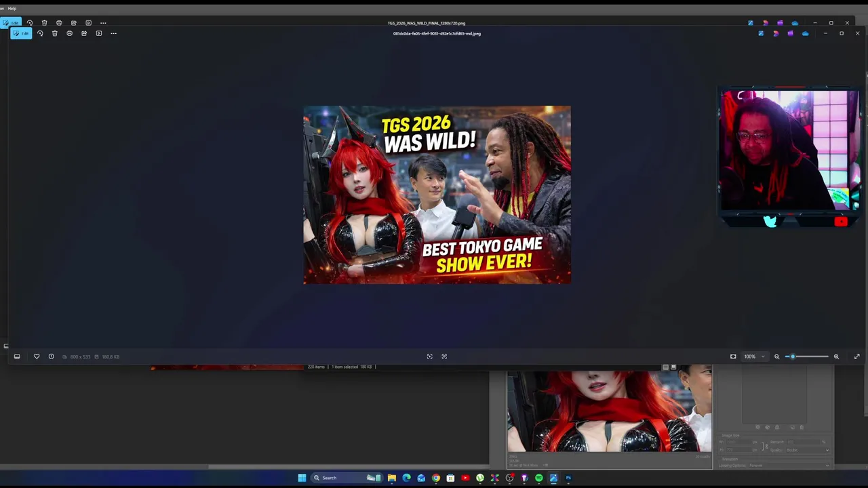Open the Help menu at the top
The width and height of the screenshot is (868, 488).
(x=12, y=8)
